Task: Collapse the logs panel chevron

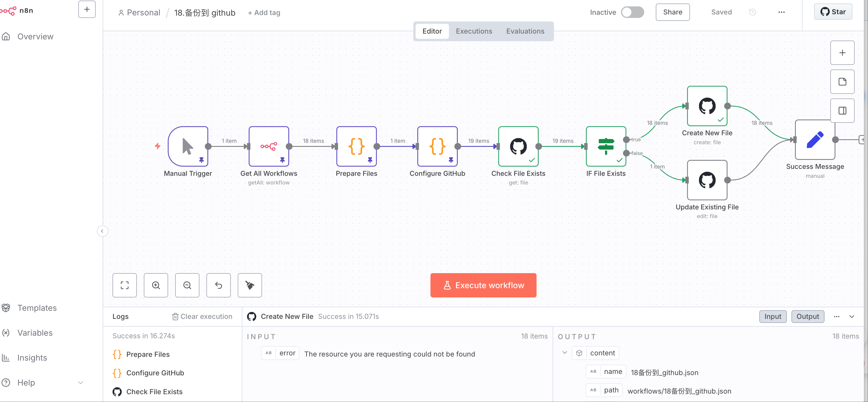Action: (851, 317)
